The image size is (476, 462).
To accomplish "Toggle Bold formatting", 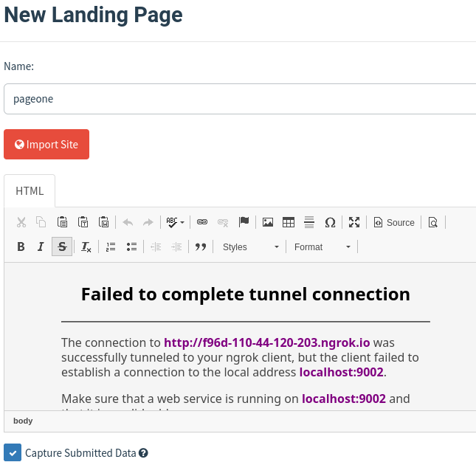I will point(21,246).
